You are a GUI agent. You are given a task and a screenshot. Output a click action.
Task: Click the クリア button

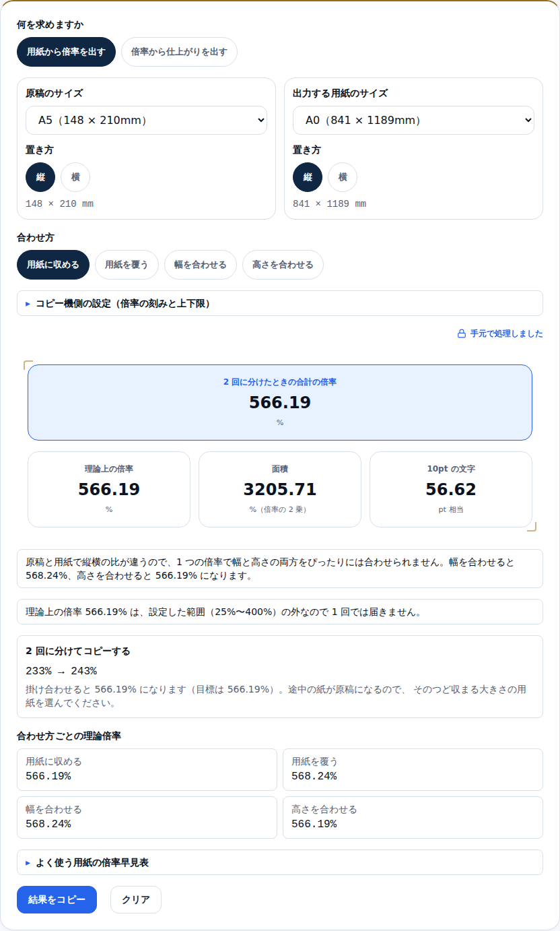136,899
